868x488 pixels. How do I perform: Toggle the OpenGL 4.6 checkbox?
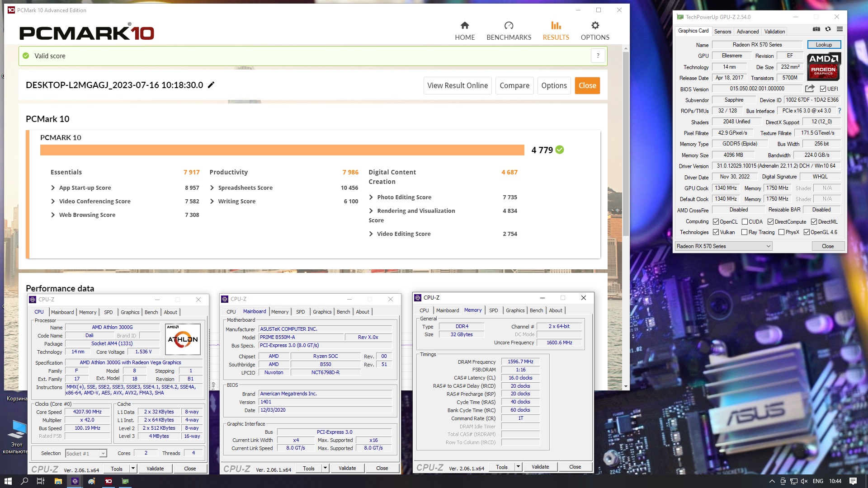[807, 232]
